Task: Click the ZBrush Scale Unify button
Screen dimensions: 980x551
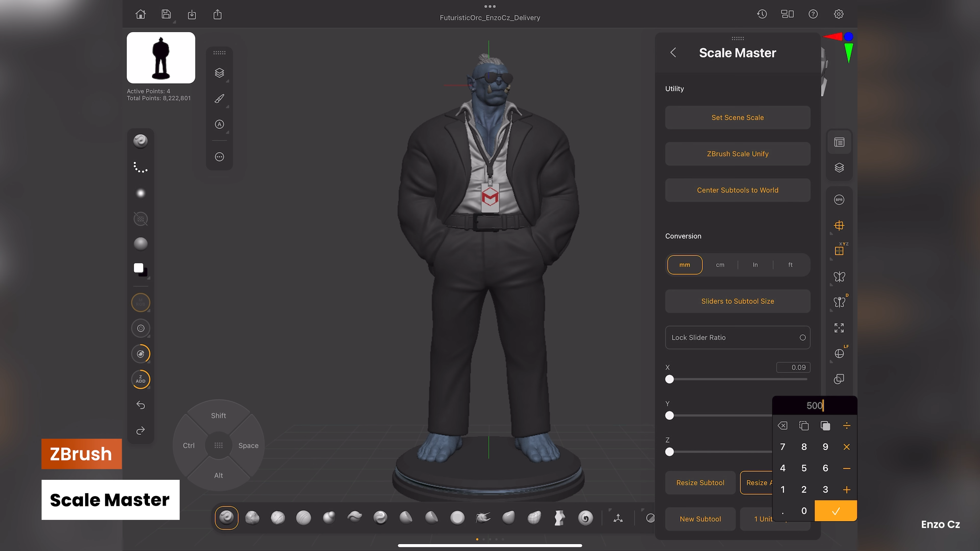Action: pyautogui.click(x=737, y=154)
